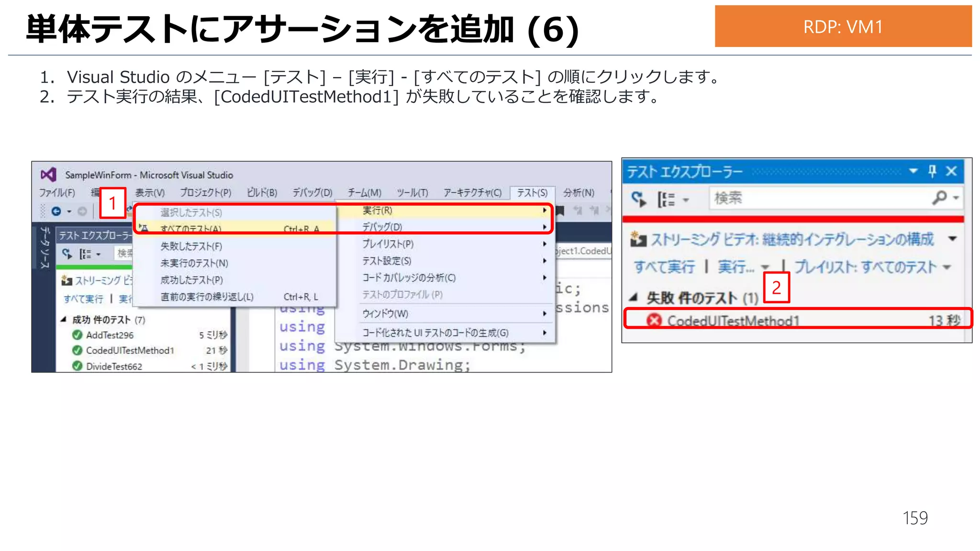Open the group-by dropdown arrow in left Test Explorer
980x551 pixels.
[x=99, y=254]
